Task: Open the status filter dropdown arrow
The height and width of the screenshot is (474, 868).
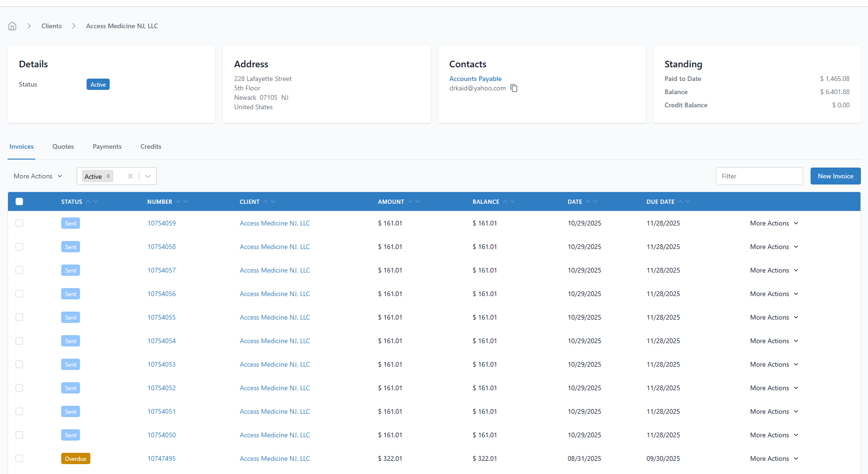Action: tap(148, 176)
